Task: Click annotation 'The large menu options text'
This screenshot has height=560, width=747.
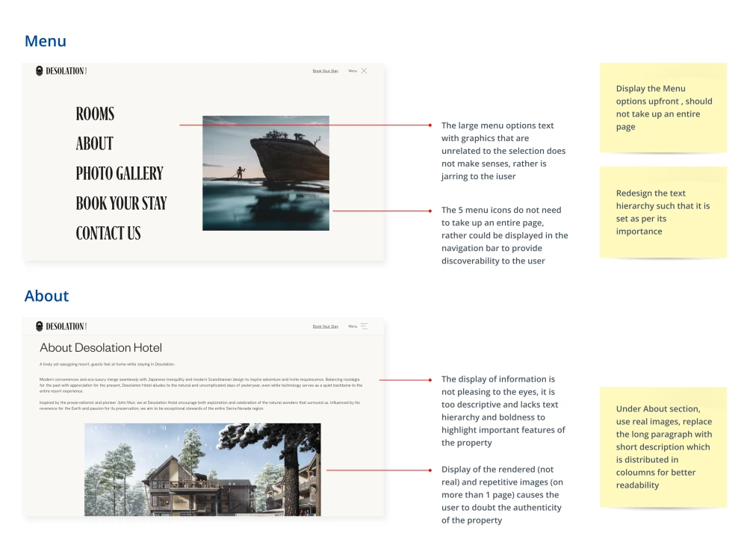Action: (x=503, y=151)
